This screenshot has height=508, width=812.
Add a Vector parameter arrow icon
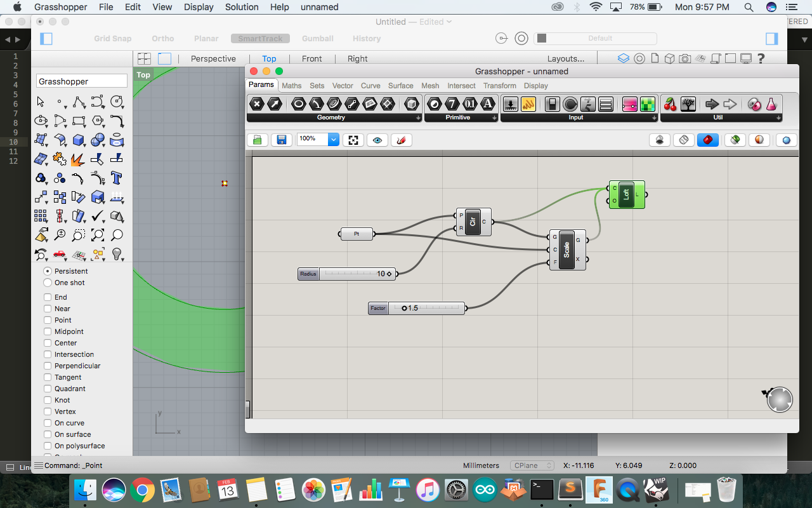tap(274, 104)
